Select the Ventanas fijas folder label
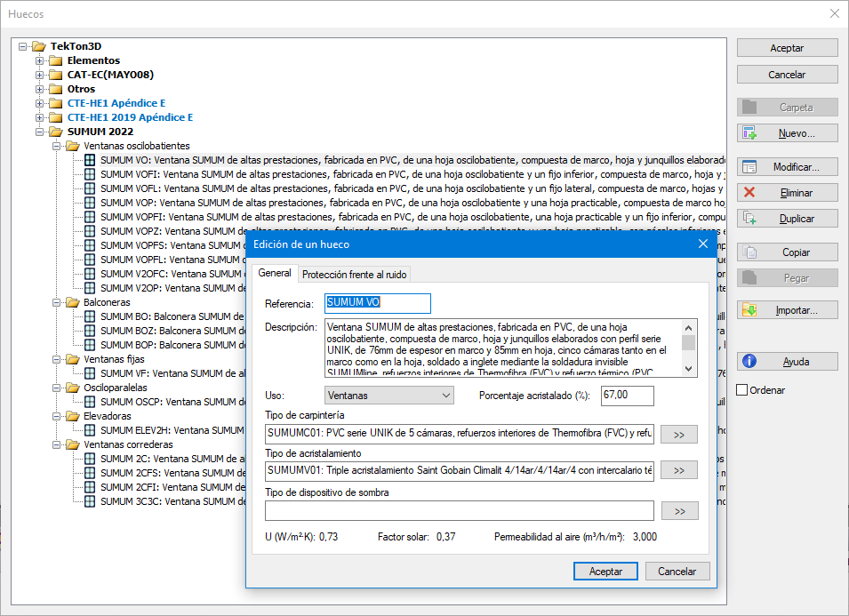 pos(114,359)
